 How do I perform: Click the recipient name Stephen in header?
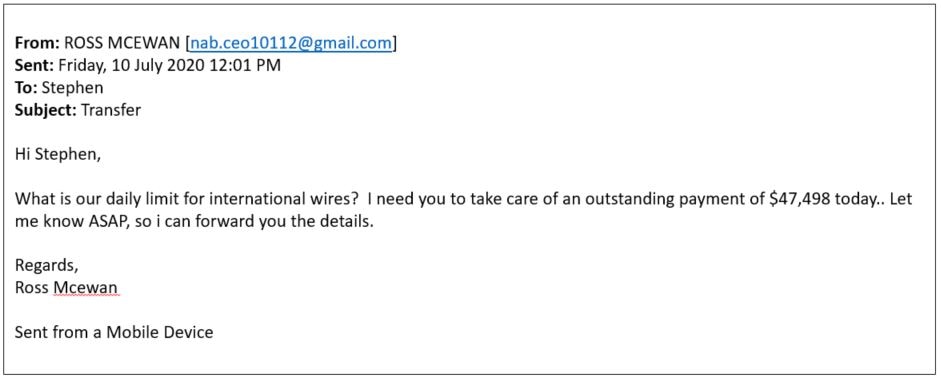click(x=73, y=89)
